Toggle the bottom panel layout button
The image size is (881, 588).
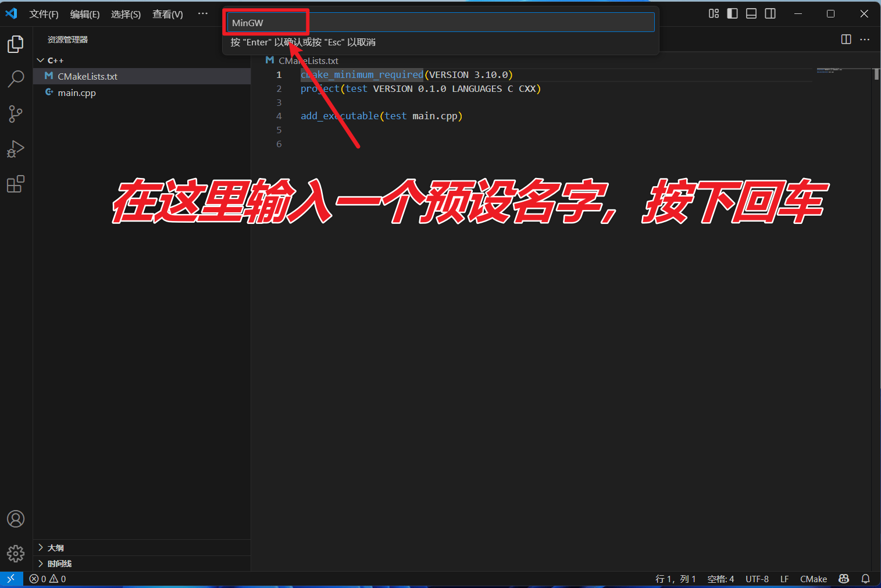tap(751, 13)
